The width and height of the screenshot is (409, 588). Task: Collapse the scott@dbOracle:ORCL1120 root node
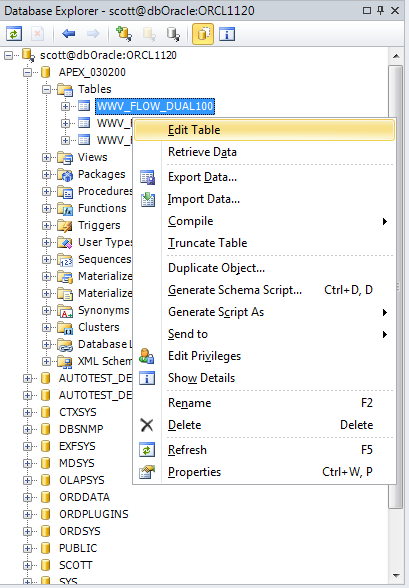tap(9, 55)
